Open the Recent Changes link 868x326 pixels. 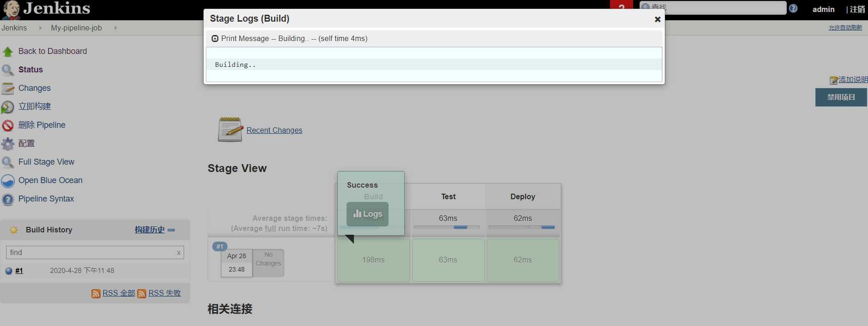click(274, 130)
